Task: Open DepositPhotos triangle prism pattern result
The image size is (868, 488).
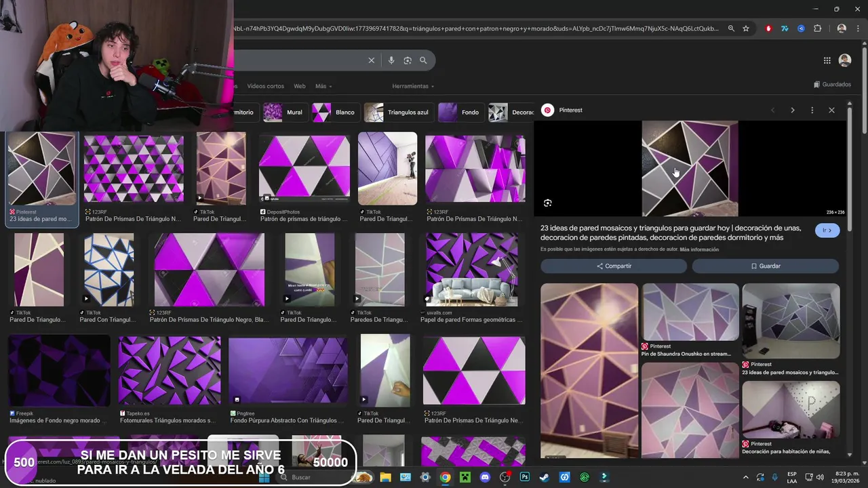Action: [304, 178]
